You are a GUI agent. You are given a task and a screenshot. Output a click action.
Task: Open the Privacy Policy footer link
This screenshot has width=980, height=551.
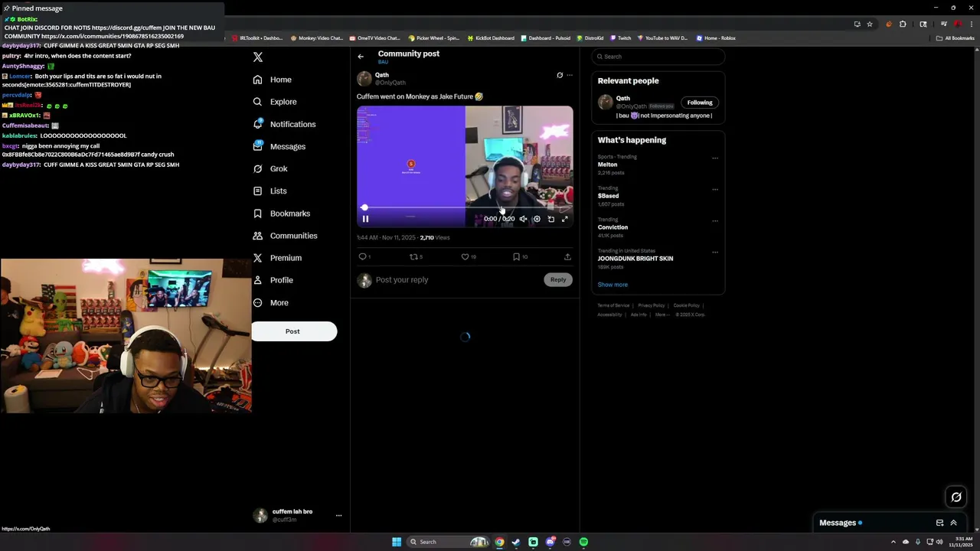click(x=652, y=305)
